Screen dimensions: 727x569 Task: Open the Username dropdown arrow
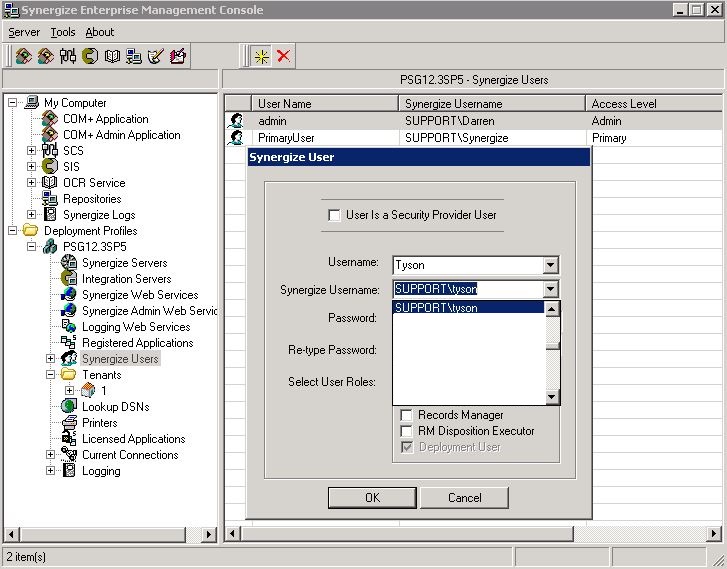coord(550,265)
